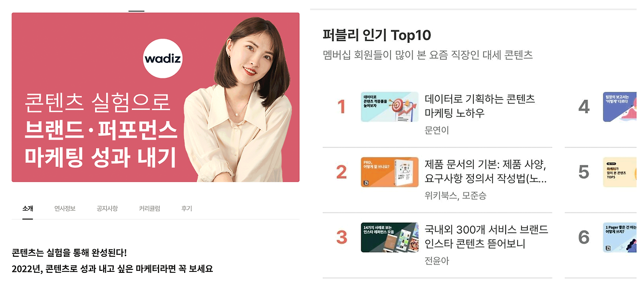
Task: Open the 커리큘럼 tab
Action: [x=149, y=209]
